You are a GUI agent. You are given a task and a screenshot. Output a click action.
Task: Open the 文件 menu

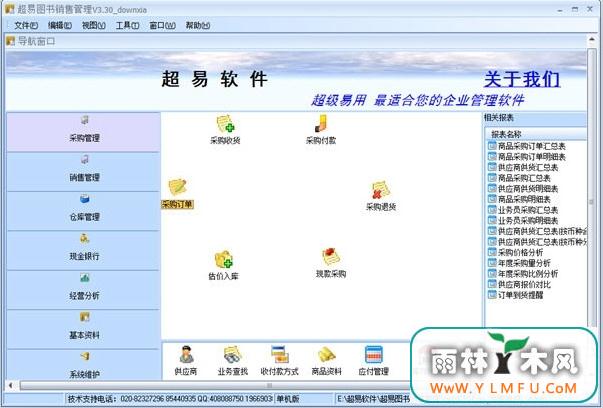click(x=26, y=25)
